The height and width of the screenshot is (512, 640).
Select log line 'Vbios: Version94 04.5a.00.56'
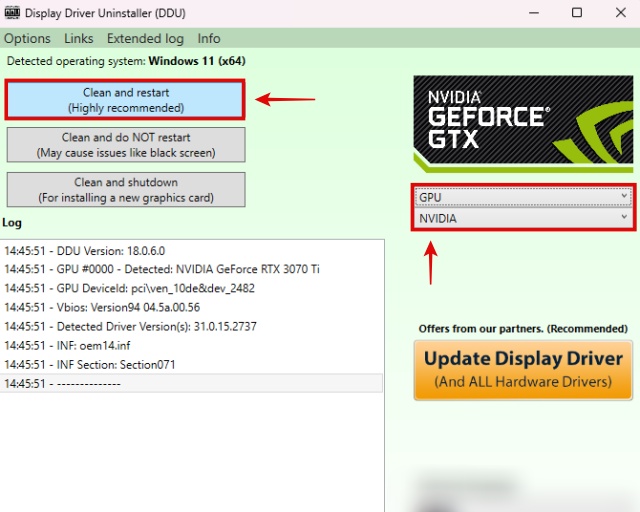point(191,307)
